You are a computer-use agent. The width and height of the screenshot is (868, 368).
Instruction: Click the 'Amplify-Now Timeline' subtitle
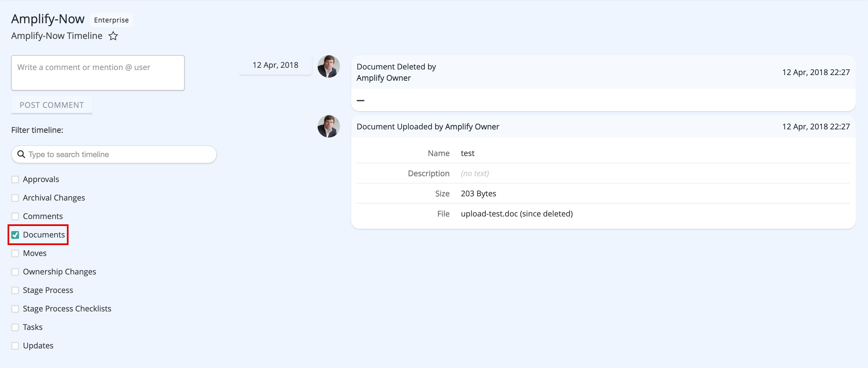(57, 36)
